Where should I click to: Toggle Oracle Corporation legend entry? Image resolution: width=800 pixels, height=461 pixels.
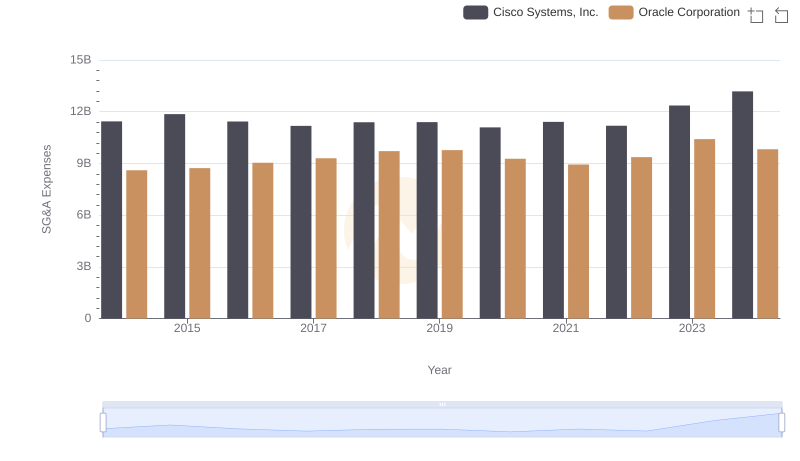click(x=674, y=12)
